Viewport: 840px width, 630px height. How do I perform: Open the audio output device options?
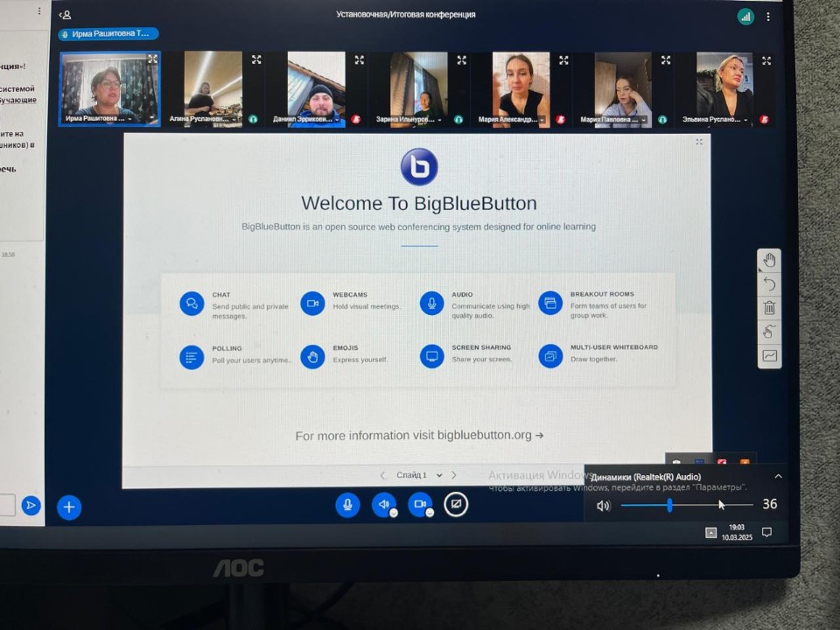(394, 513)
